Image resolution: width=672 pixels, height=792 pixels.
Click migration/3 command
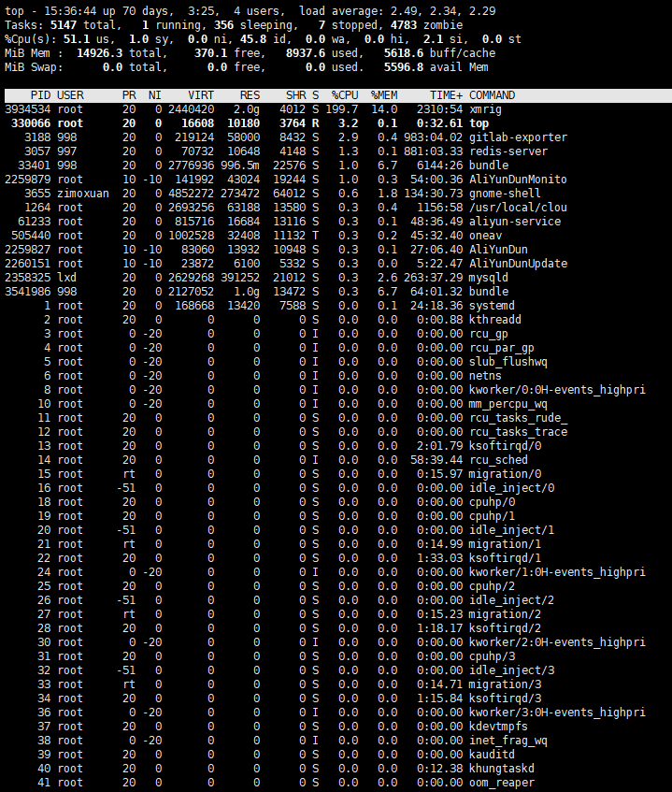click(505, 684)
